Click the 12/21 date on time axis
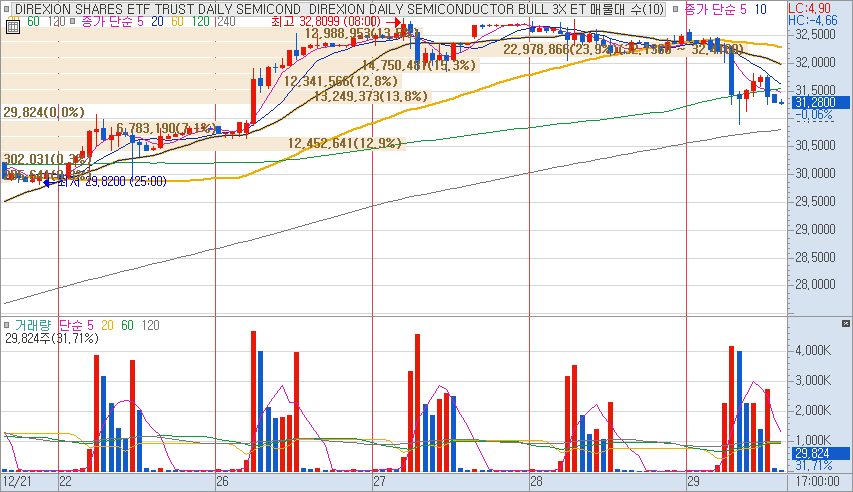The height and width of the screenshot is (492, 853). (17, 482)
